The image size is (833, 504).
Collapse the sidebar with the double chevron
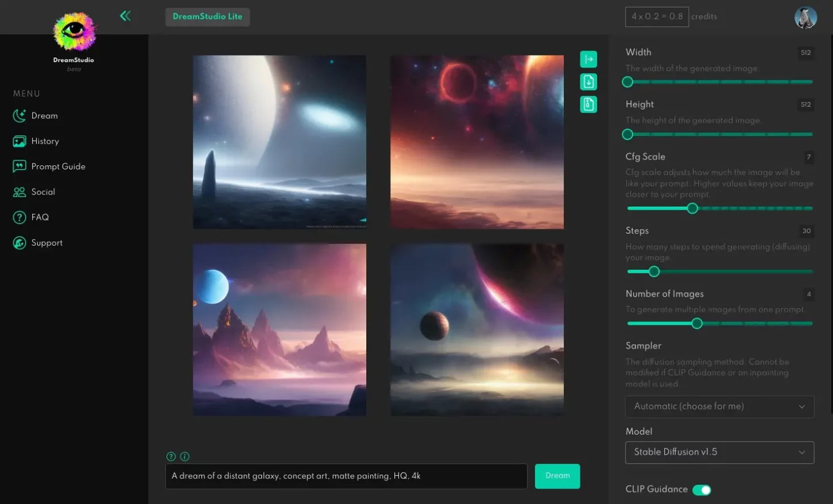tap(125, 15)
